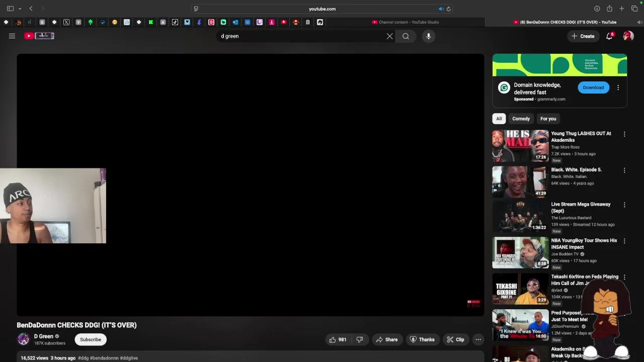This screenshot has width=644, height=362.
Task: Open 'NBA YoungBoy Tour Shows His INSANE Impact'
Action: click(x=584, y=244)
